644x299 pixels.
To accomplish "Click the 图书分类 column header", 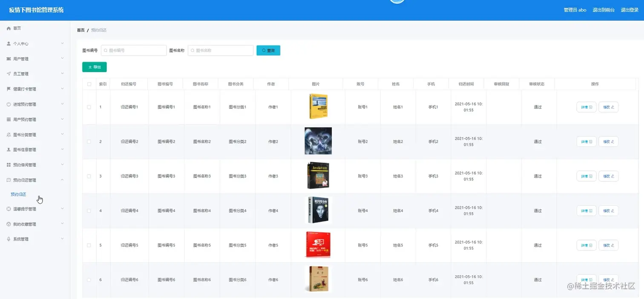I will click(236, 84).
